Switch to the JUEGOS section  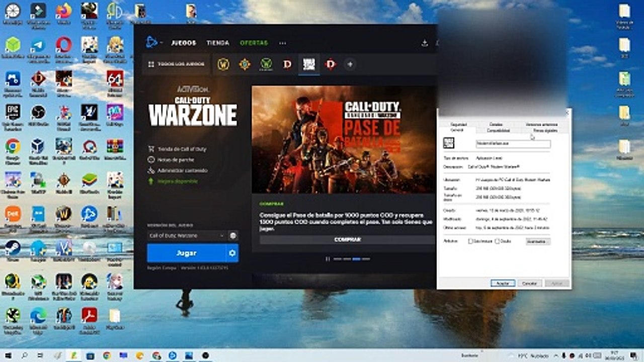(184, 43)
